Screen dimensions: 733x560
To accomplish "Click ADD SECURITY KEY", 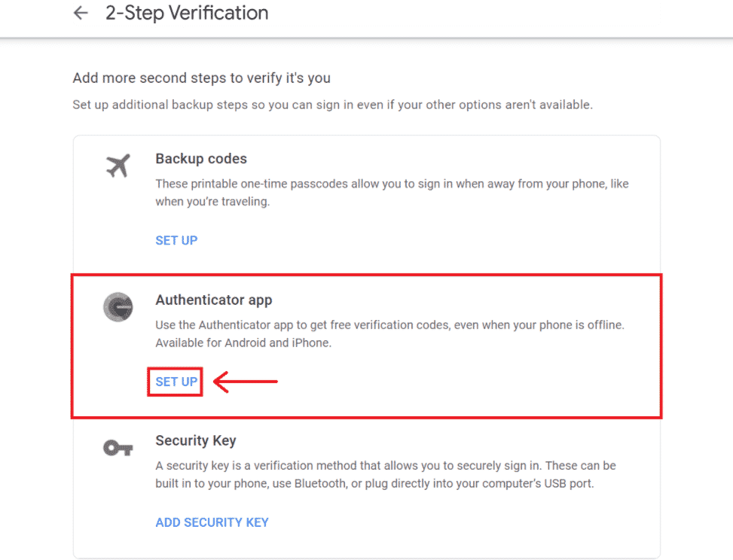I will tap(212, 522).
